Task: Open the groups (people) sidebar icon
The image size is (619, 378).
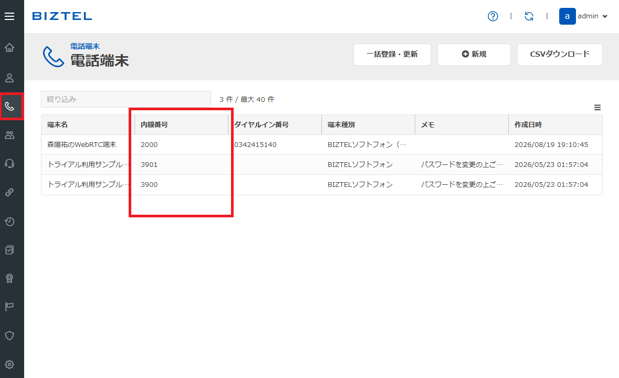Action: [x=9, y=135]
